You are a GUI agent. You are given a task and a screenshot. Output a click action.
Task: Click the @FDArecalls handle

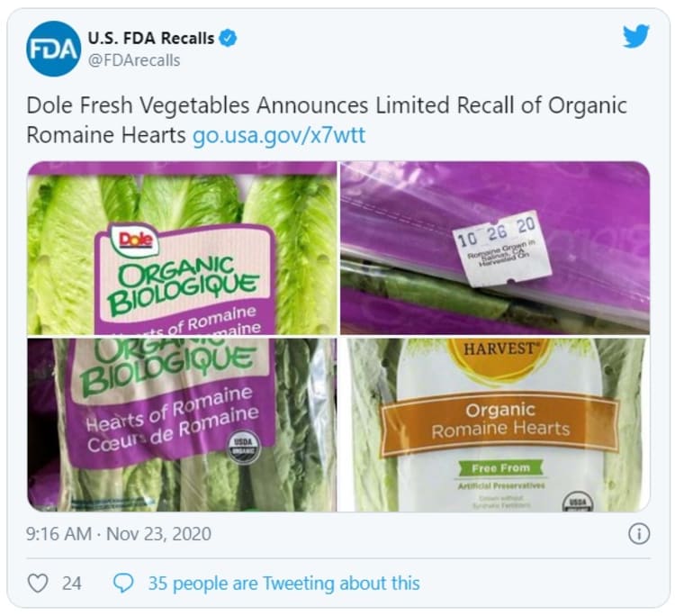tap(134, 60)
